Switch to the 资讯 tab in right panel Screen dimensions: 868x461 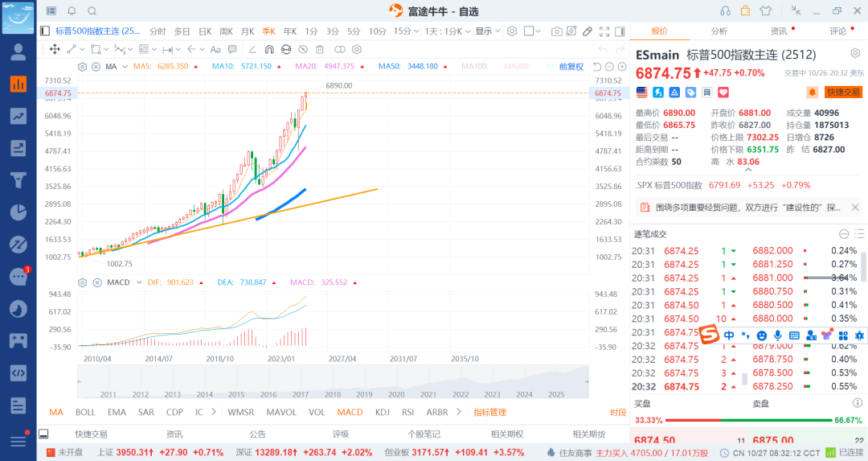click(x=778, y=31)
